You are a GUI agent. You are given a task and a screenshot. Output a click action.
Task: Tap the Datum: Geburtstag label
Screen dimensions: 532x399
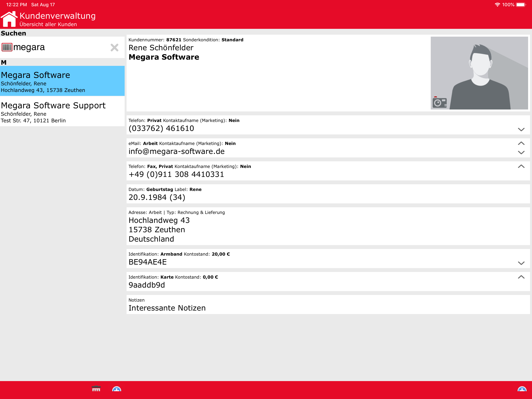tap(151, 189)
